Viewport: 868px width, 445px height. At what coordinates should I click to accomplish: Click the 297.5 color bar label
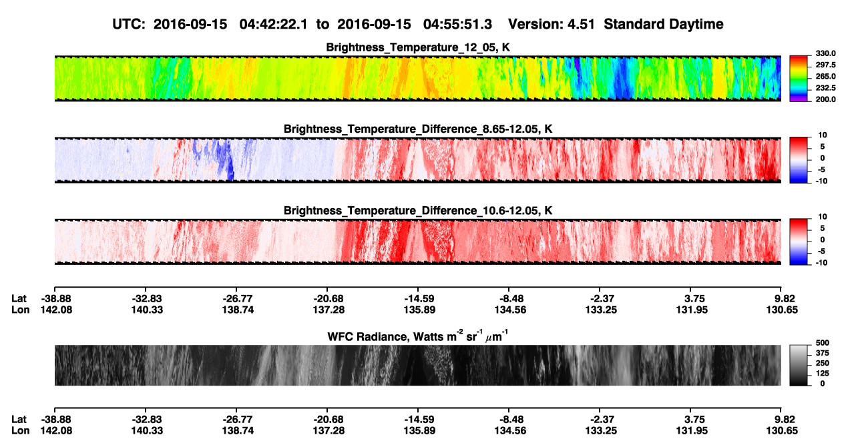(x=825, y=65)
